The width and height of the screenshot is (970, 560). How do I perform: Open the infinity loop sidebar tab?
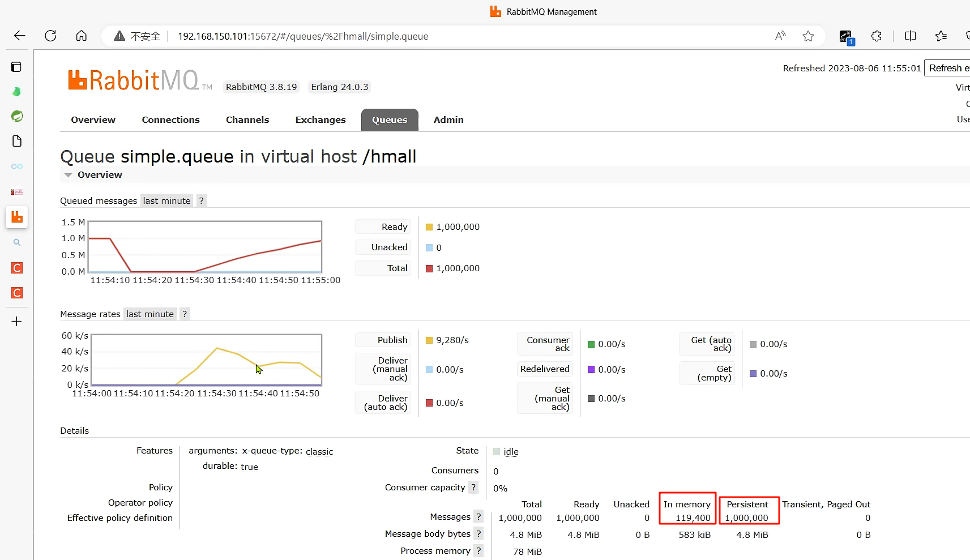point(17,166)
